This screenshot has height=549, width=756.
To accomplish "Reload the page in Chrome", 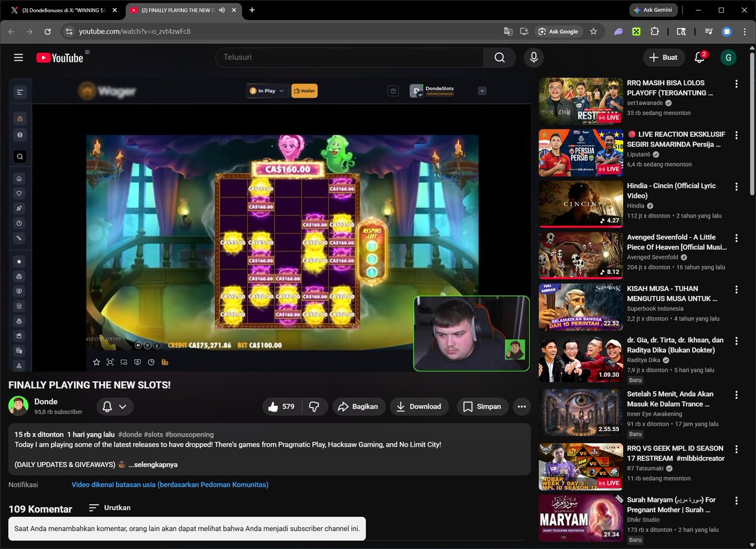I will tap(47, 32).
